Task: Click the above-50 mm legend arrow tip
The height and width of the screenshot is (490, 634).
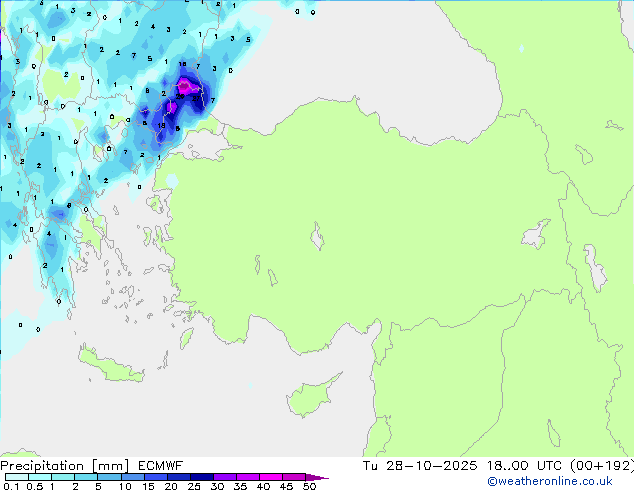Action: 317,477
